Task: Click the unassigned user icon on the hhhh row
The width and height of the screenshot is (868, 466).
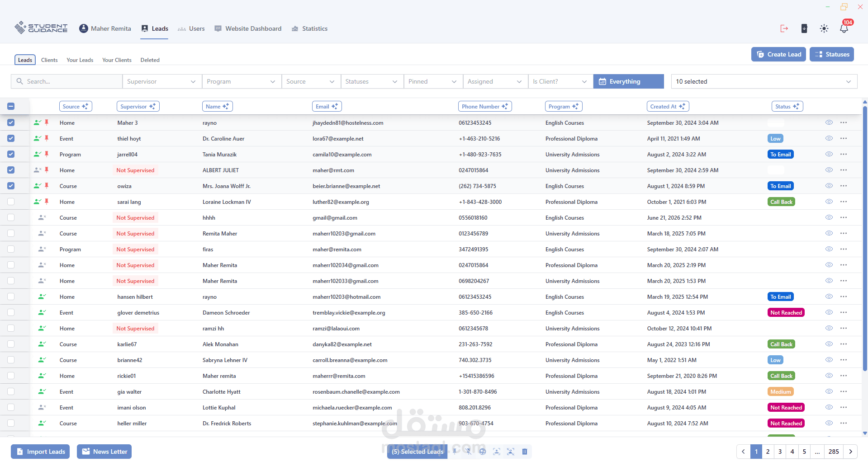Action: pyautogui.click(x=42, y=217)
